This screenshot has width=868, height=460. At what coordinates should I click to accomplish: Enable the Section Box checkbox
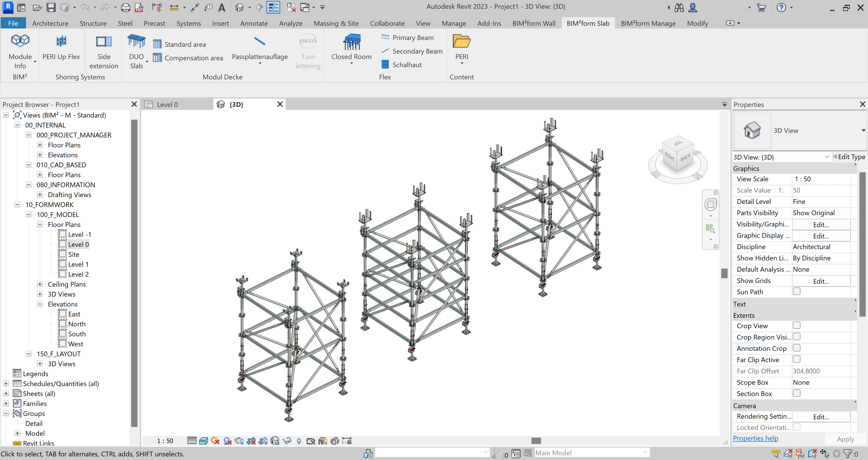(797, 393)
